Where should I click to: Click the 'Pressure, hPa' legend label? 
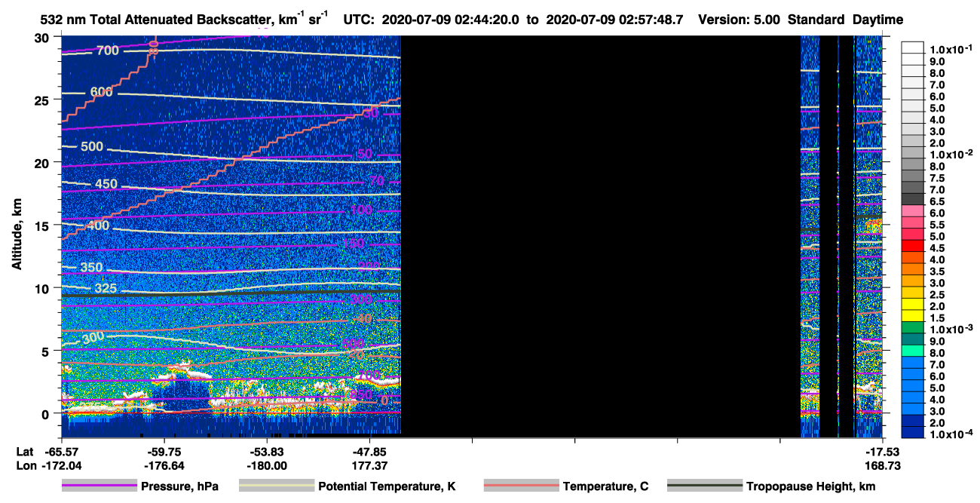pos(179,486)
